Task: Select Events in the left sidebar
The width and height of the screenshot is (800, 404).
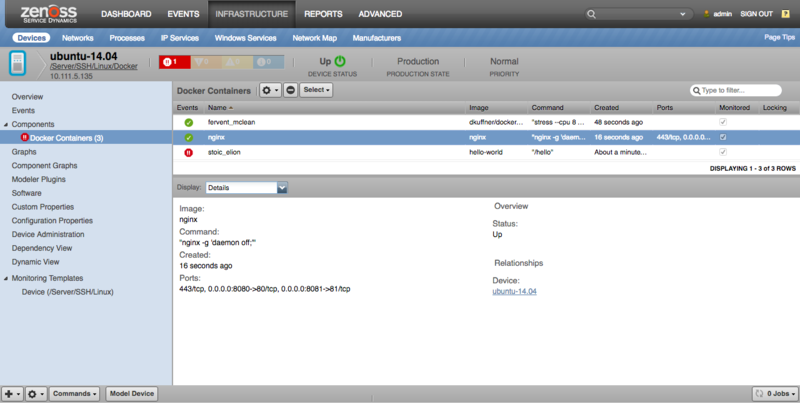Action: [x=23, y=111]
